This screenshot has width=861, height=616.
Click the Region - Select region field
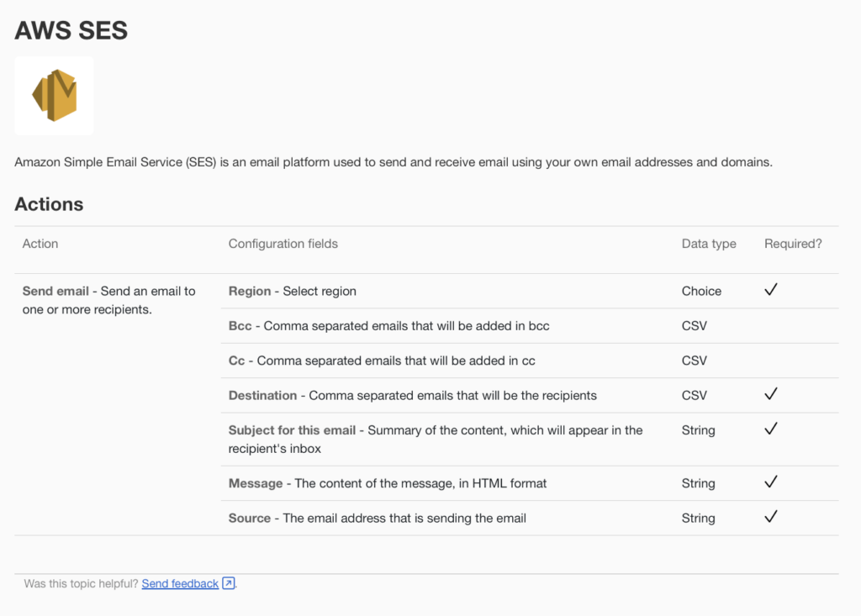292,291
